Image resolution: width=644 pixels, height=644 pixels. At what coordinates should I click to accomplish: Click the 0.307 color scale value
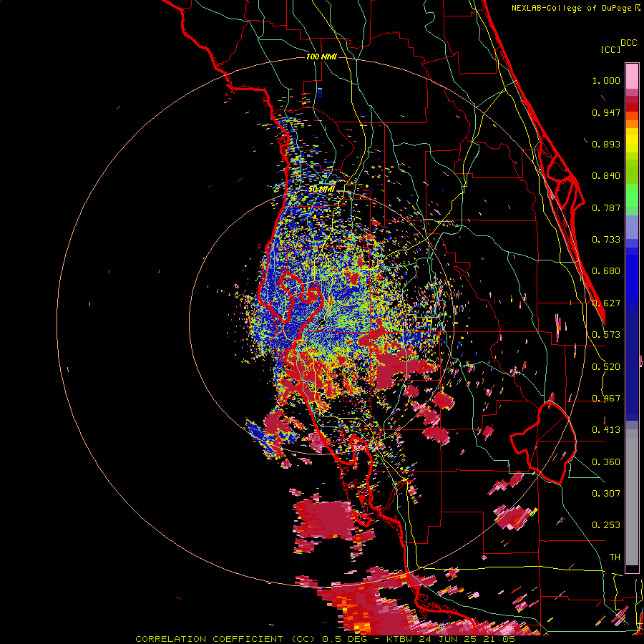click(606, 494)
